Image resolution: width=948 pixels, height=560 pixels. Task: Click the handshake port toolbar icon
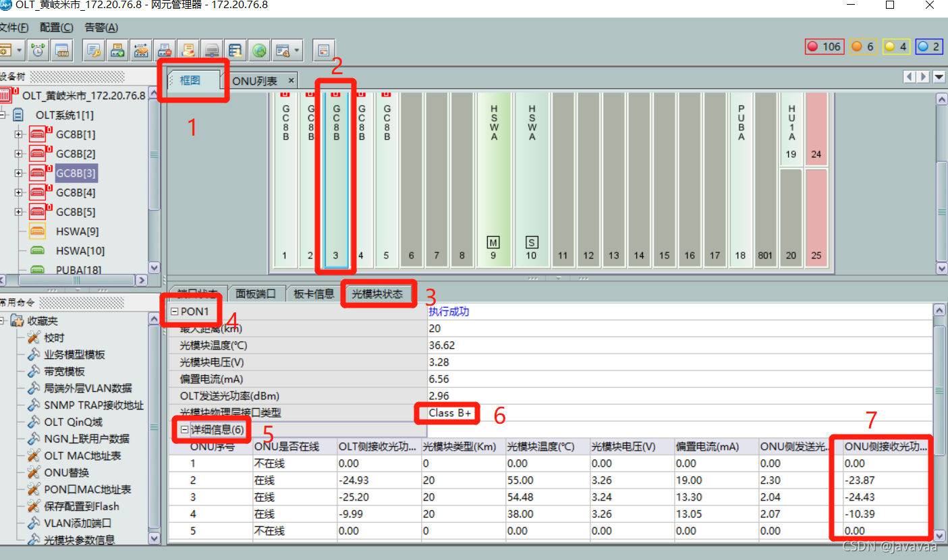click(x=141, y=50)
